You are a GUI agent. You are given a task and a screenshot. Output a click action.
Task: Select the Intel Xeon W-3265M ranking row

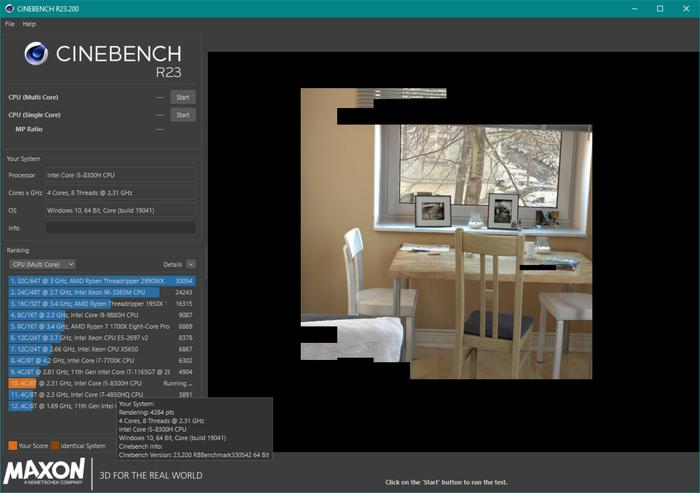click(102, 292)
